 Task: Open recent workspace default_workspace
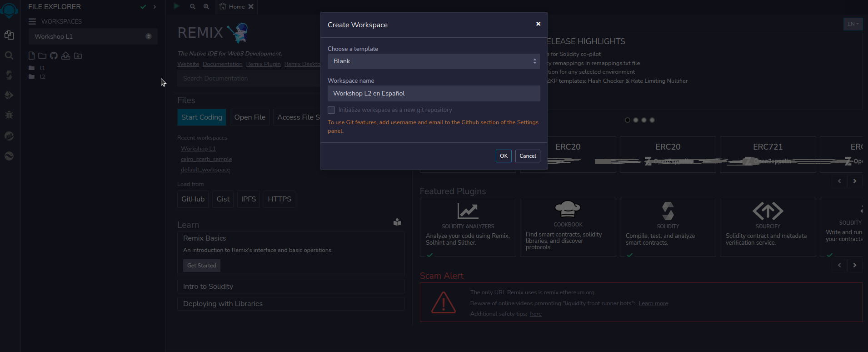click(205, 170)
